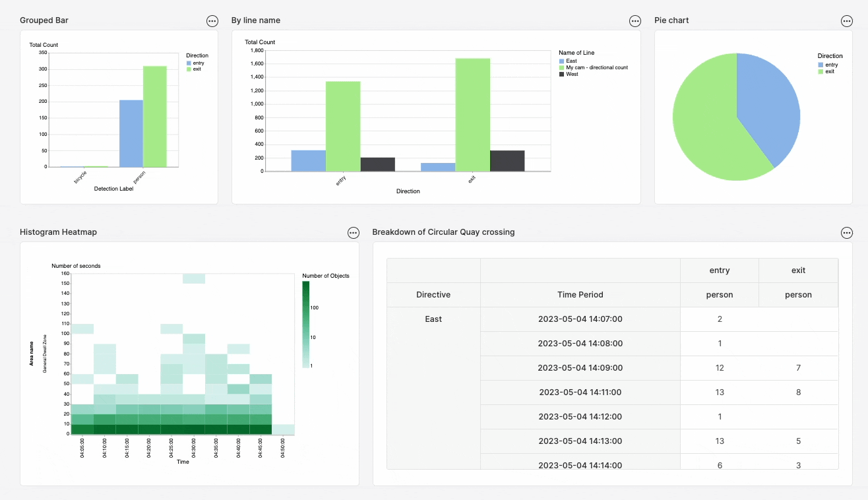
Task: Open Circular Quay crossing panel options menu
Action: (847, 233)
